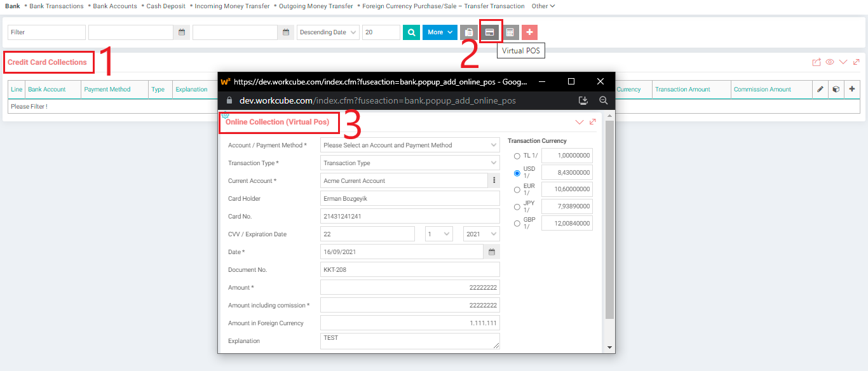Viewport: 868px width, 371px height.
Task: Click the Card No. input field
Action: (x=410, y=216)
